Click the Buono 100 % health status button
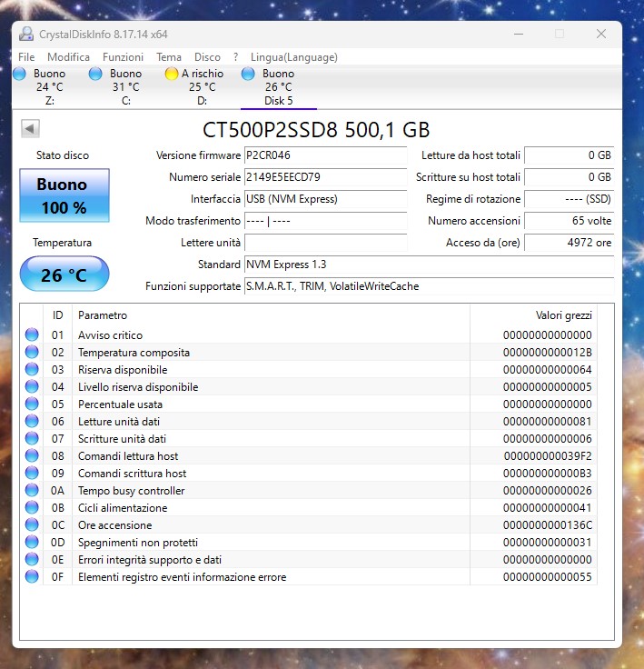Image resolution: width=644 pixels, height=669 pixels. 64,195
